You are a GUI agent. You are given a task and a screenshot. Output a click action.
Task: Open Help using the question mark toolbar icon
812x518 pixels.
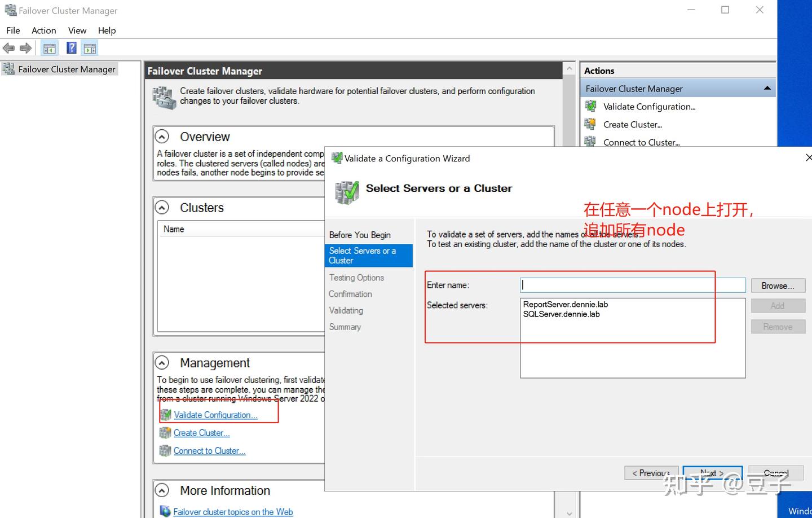(71, 48)
